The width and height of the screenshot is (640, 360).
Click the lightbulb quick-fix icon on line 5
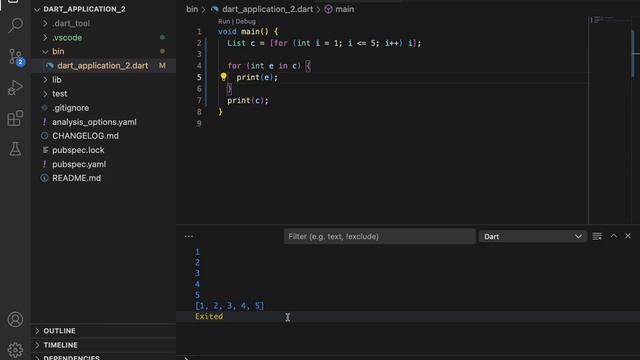click(223, 77)
